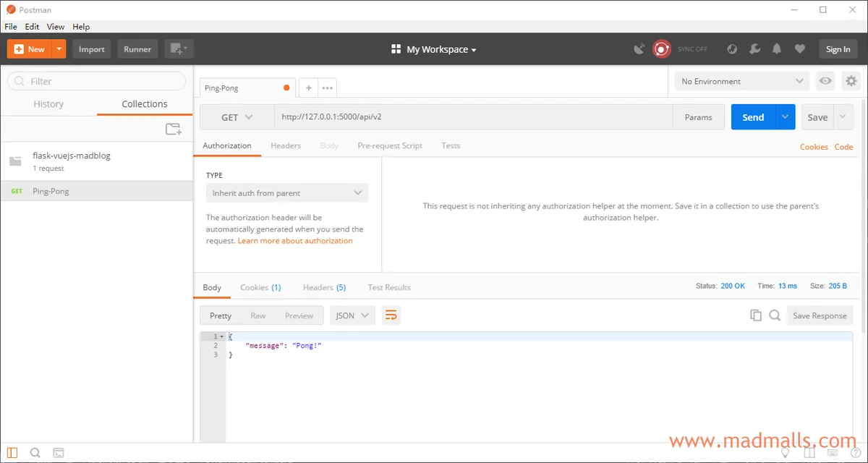This screenshot has height=463, width=868.
Task: Open the Edit menu
Action: (33, 27)
